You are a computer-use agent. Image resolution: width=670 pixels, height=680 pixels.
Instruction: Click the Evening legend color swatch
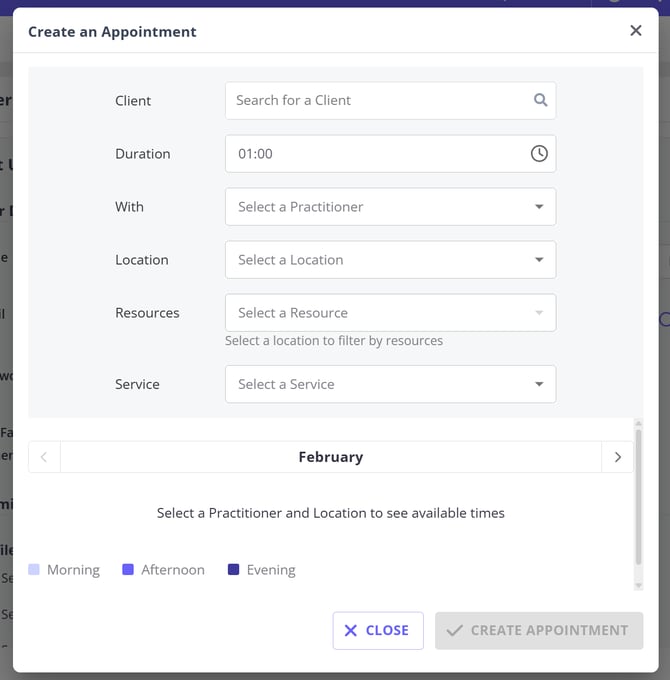tap(233, 570)
